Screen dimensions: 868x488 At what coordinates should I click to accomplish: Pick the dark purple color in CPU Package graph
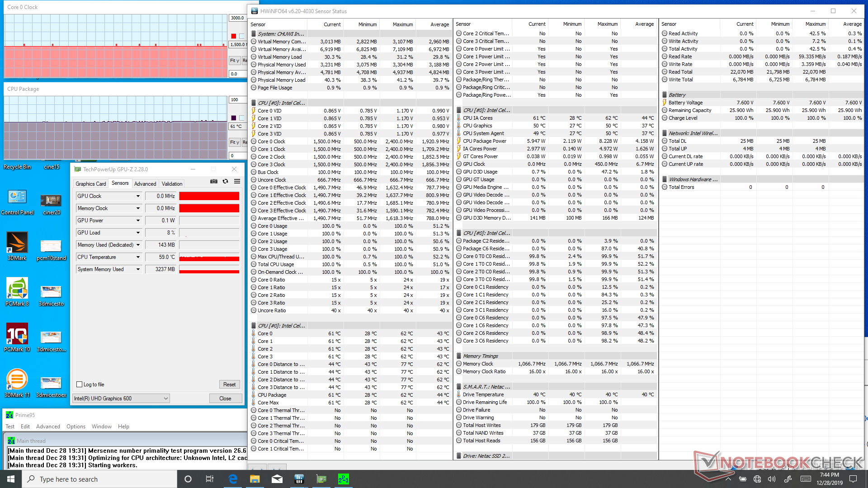[234, 118]
